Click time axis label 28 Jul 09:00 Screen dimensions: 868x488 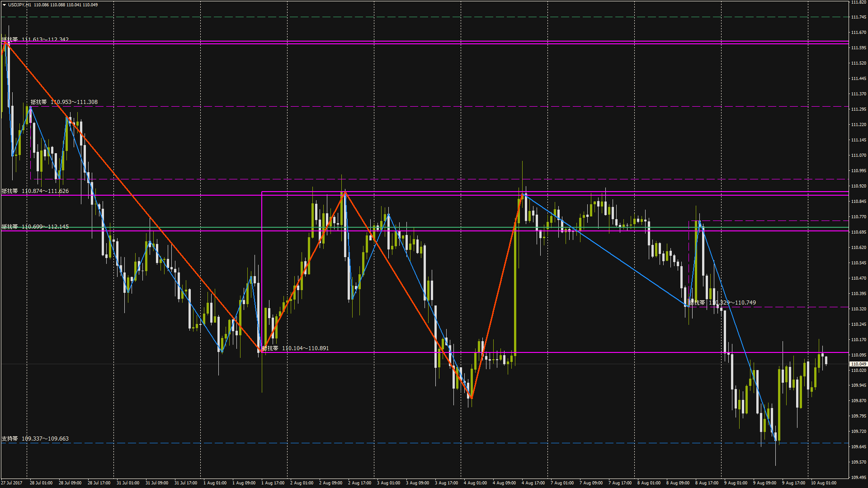click(70, 483)
